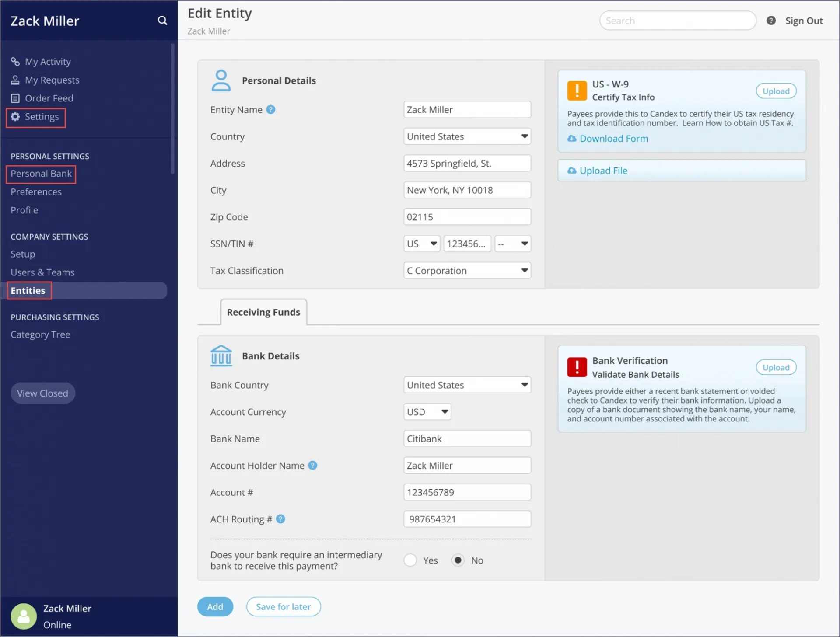Click the View Closed button
This screenshot has height=637, width=840.
tap(43, 393)
